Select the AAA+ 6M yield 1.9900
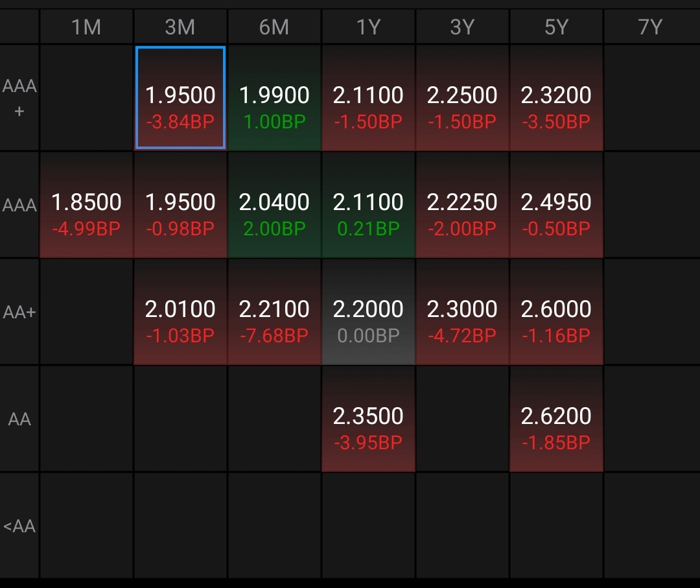The height and width of the screenshot is (588, 700). [274, 98]
